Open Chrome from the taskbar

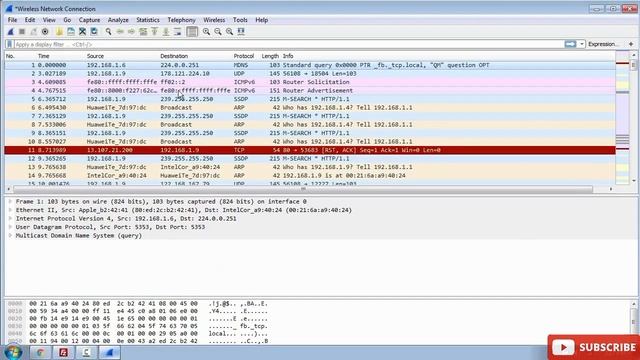point(40,352)
